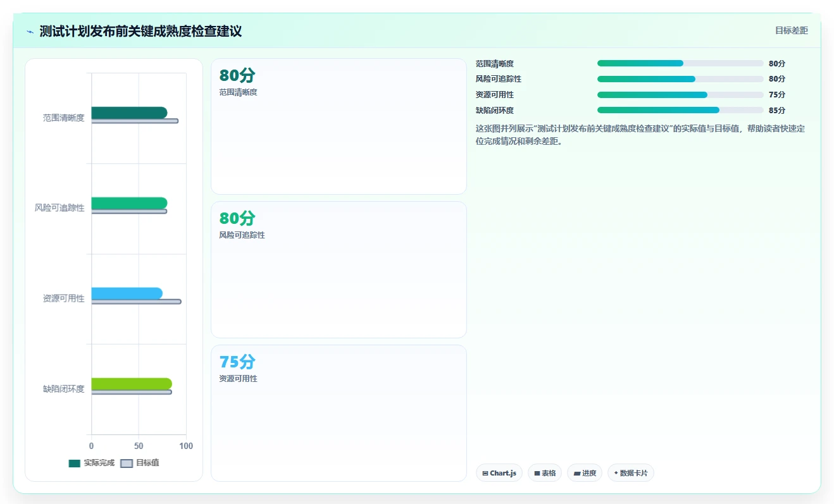This screenshot has width=834, height=504.
Task: Click the blue 资源可用性 actual bar
Action: (x=127, y=293)
